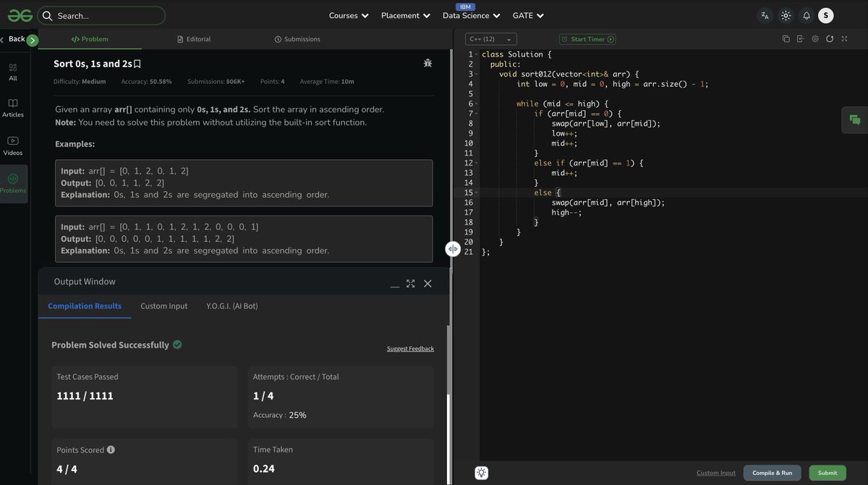Open the GeeksforGeeks logo home link
This screenshot has width=868, height=485.
click(20, 15)
